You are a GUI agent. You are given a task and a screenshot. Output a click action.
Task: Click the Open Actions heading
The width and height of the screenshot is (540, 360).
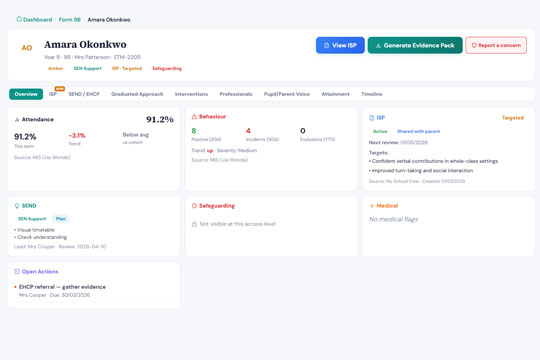point(40,271)
